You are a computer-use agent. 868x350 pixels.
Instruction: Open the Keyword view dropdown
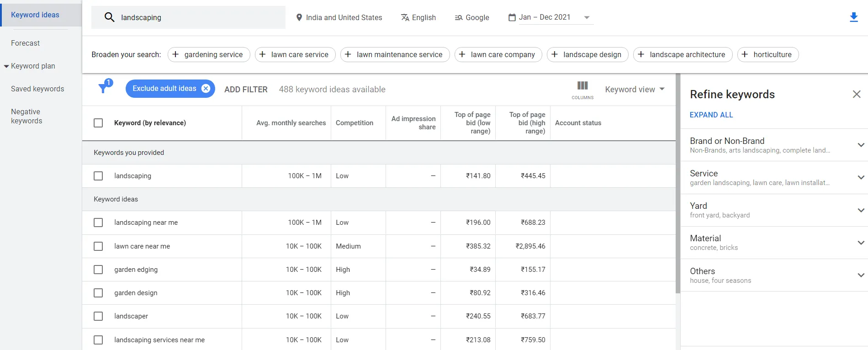(635, 90)
